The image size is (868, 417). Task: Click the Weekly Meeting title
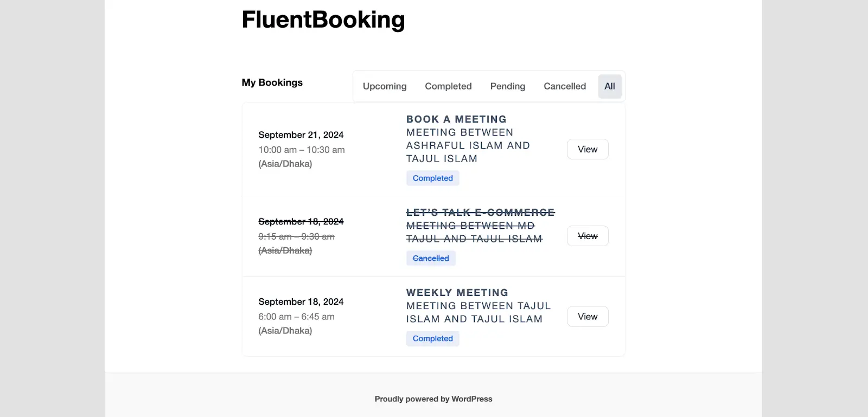tap(457, 293)
